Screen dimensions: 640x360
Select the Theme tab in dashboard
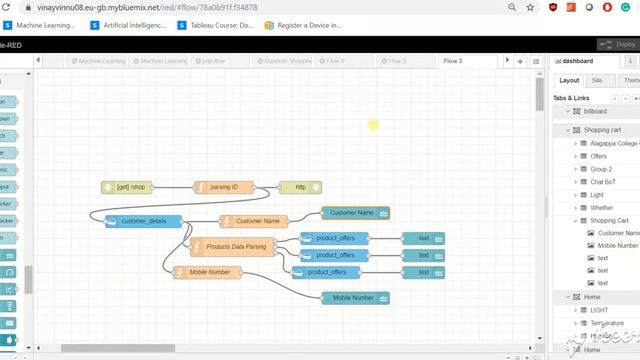(x=630, y=80)
